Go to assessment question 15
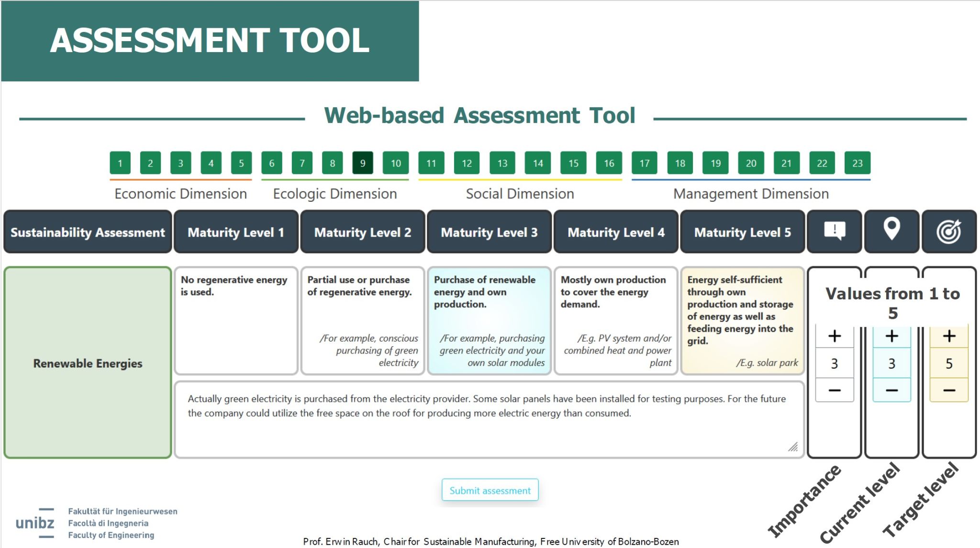Viewport: 980px width, 548px height. (x=573, y=163)
